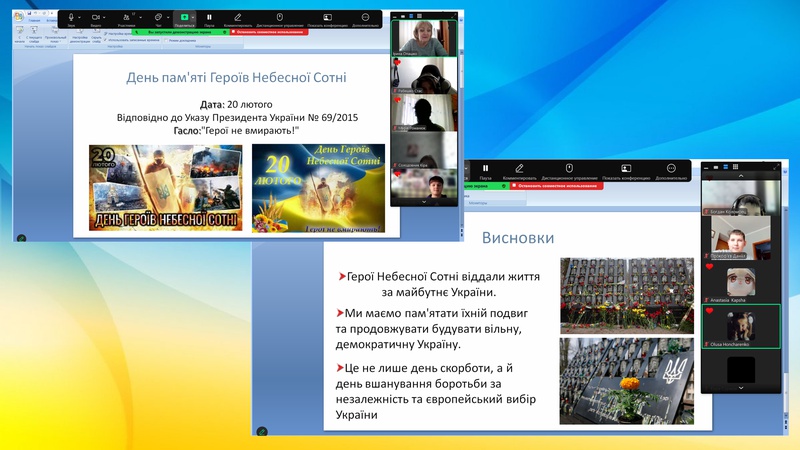Screen dimensions: 800x450
Task: Start slideshow 'From beginning' ribbon icon
Action: pos(20,34)
